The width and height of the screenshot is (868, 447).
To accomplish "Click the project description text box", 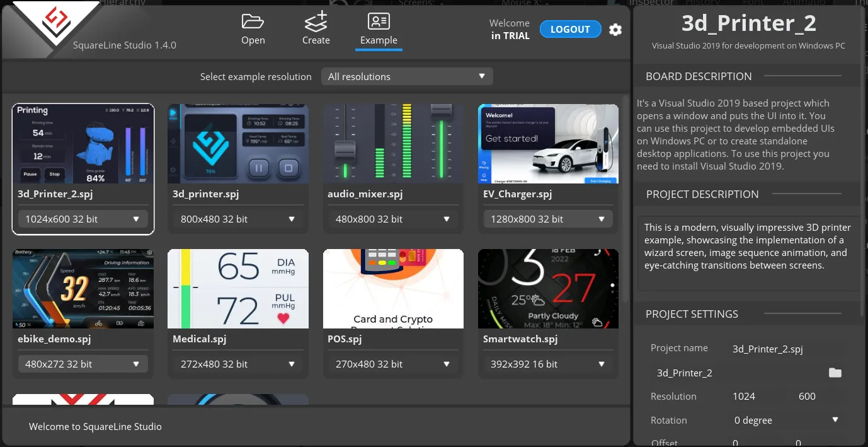I will (747, 253).
